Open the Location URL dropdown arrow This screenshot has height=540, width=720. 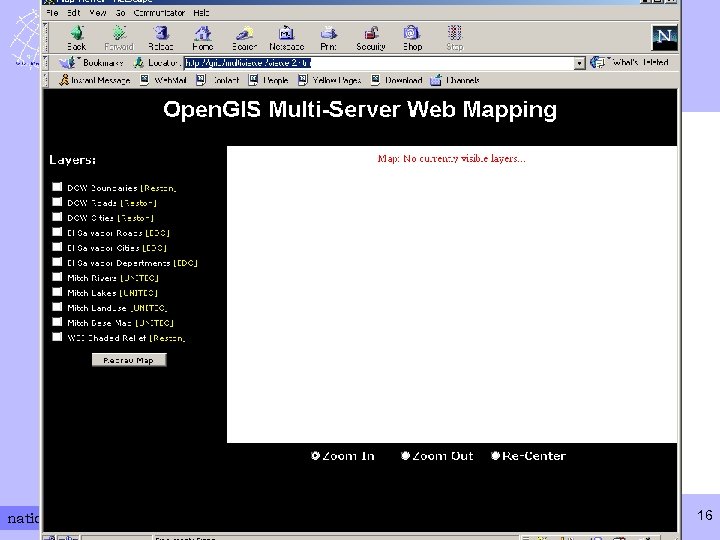point(579,63)
